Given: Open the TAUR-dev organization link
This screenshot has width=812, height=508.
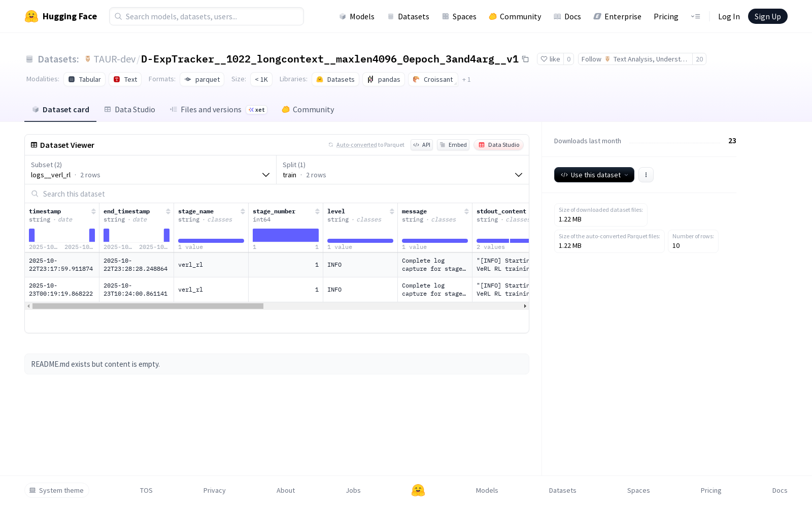Looking at the screenshot, I should pos(114,59).
